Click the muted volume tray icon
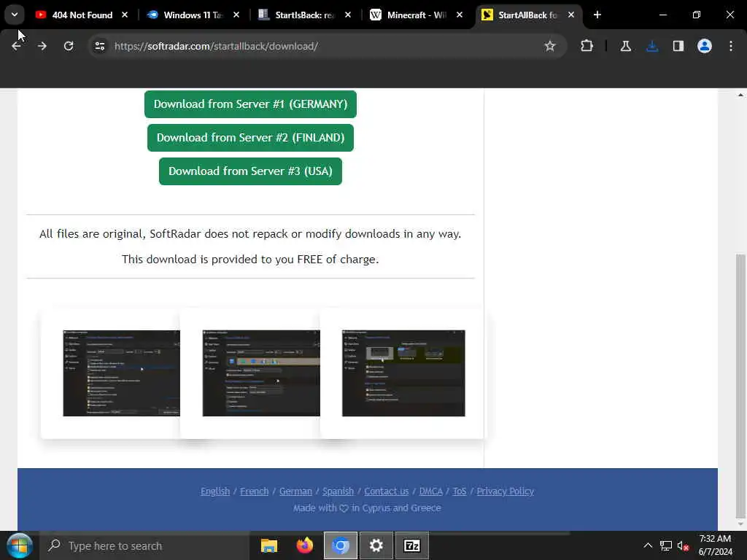This screenshot has height=560, width=747. (x=683, y=545)
